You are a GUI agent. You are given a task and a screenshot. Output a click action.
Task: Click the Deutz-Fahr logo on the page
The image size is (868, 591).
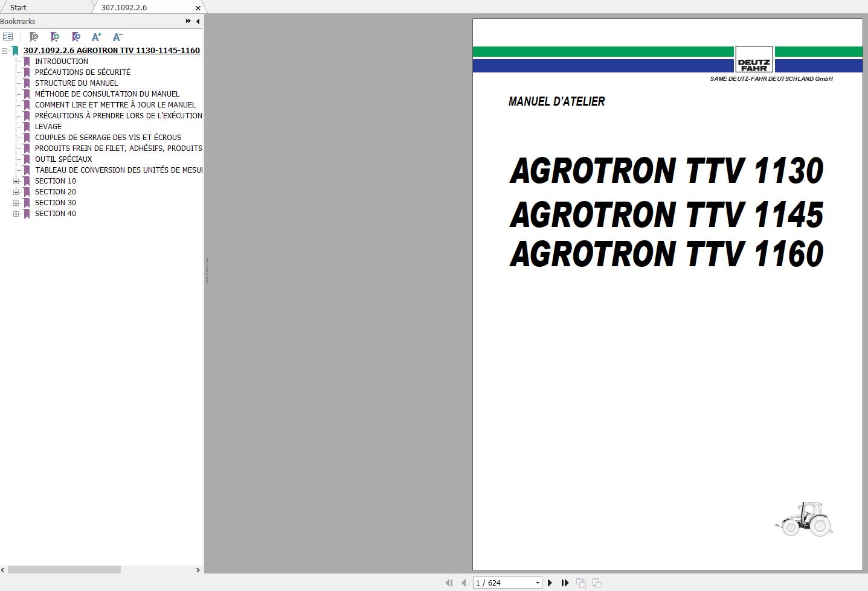point(754,59)
